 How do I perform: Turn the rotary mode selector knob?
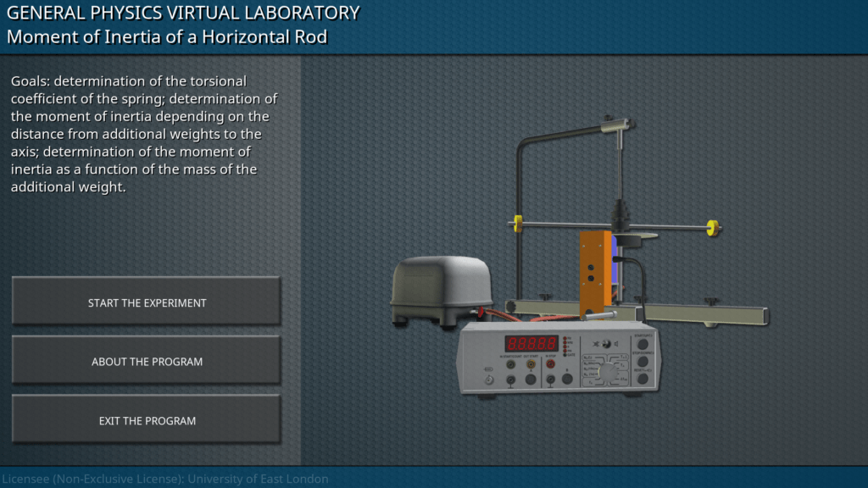point(608,374)
